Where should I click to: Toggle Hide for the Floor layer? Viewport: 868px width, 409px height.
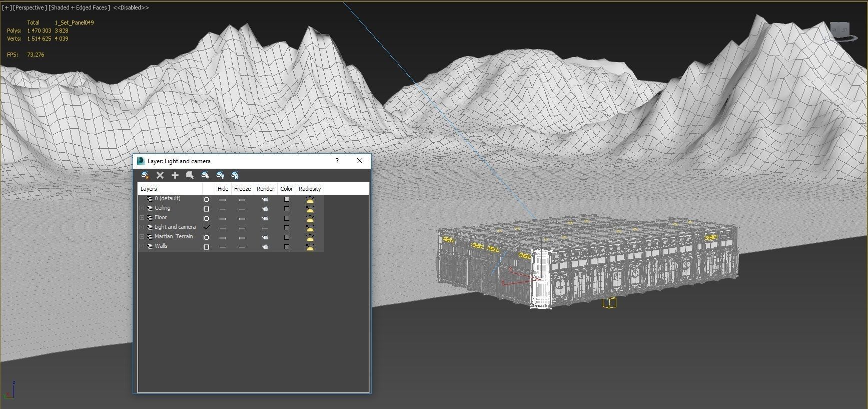click(223, 219)
